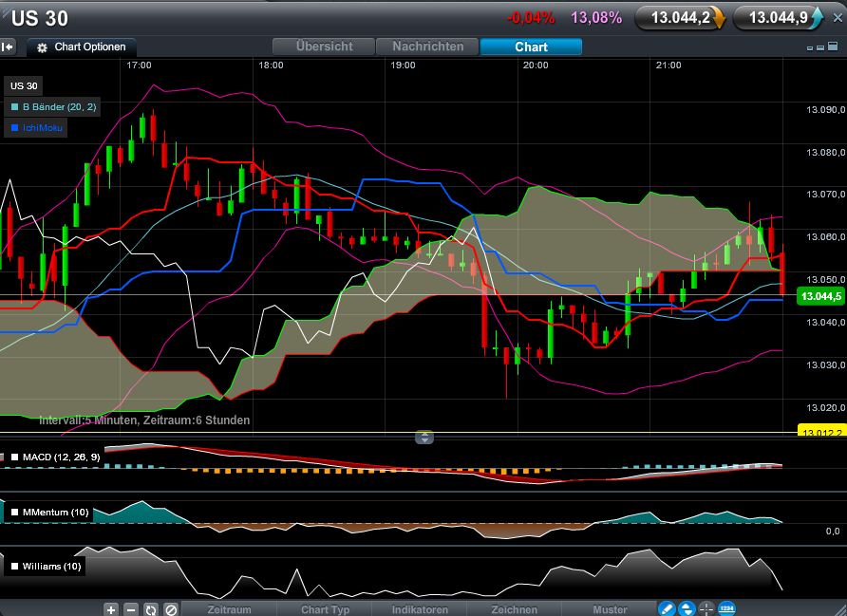Click the -0,04% change value
This screenshot has height=616, width=847.
pos(531,18)
